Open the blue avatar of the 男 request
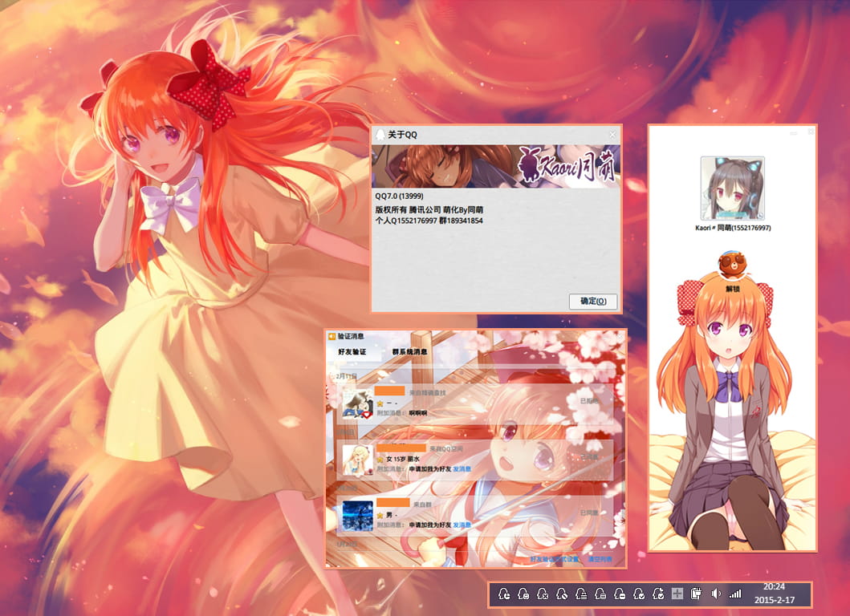This screenshot has height=616, width=850. point(357,515)
